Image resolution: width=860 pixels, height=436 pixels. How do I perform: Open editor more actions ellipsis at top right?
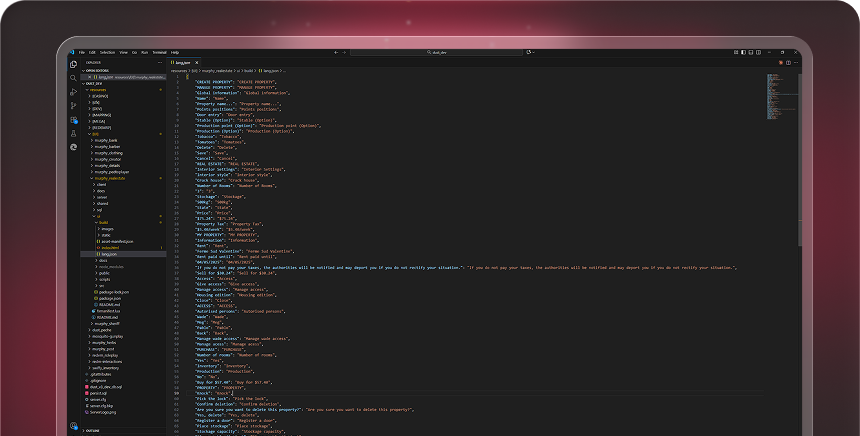(796, 63)
